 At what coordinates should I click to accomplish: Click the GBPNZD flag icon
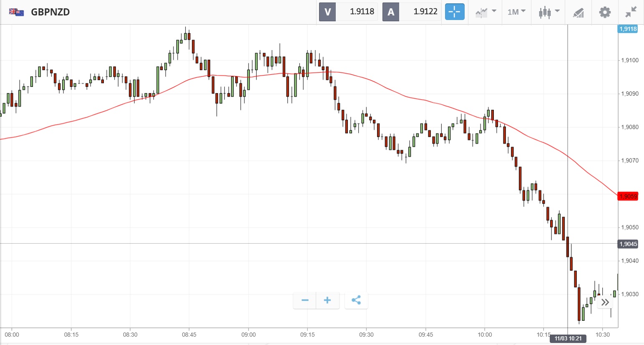[17, 12]
